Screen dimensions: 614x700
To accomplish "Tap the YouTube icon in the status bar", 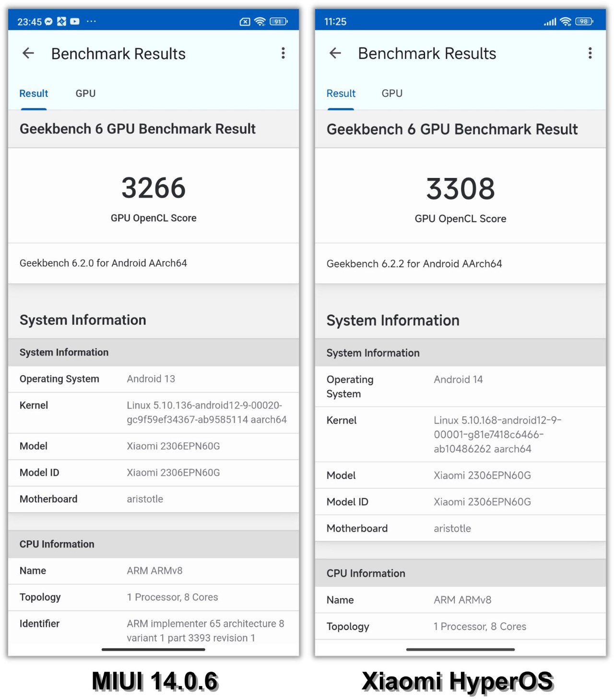I will [74, 21].
